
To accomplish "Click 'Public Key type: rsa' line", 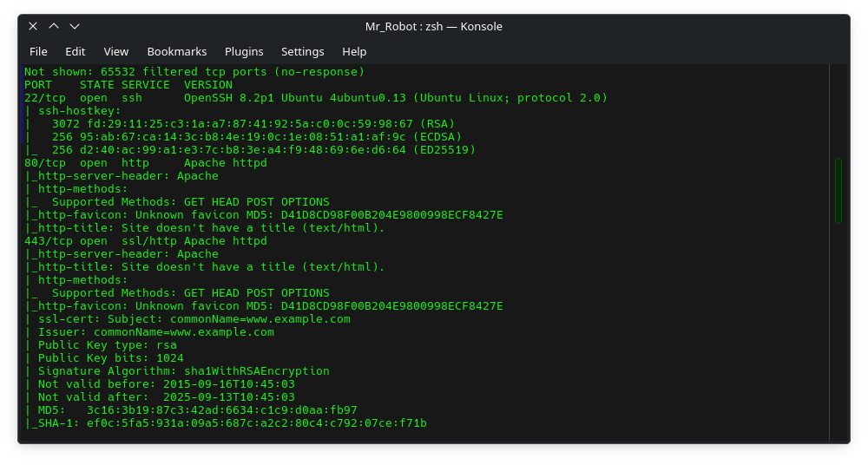I will pos(101,345).
